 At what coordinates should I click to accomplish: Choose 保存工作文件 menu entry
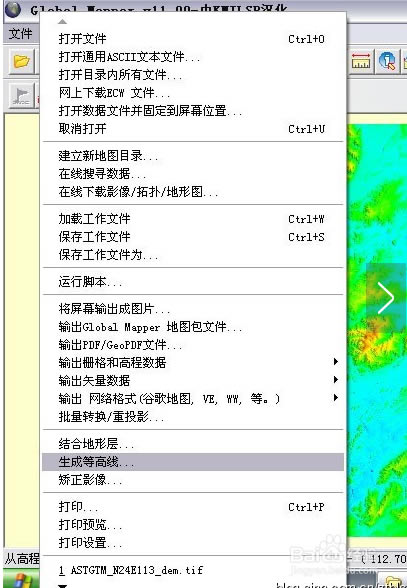(193, 237)
